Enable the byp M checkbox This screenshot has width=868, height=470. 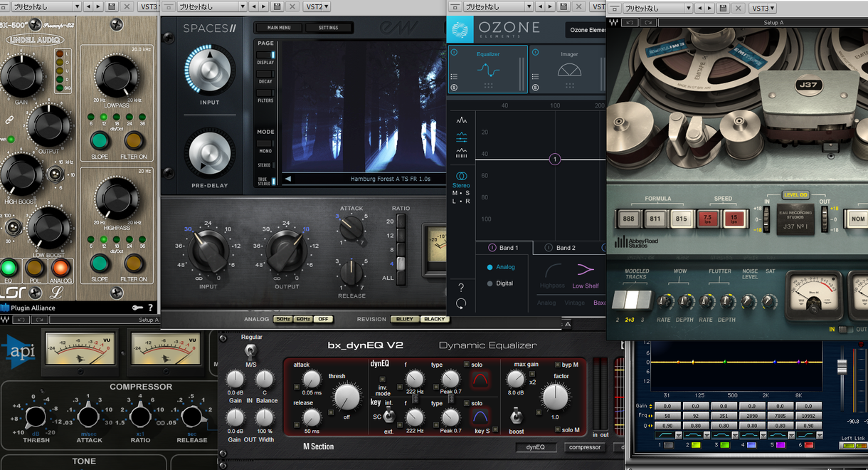(x=557, y=364)
